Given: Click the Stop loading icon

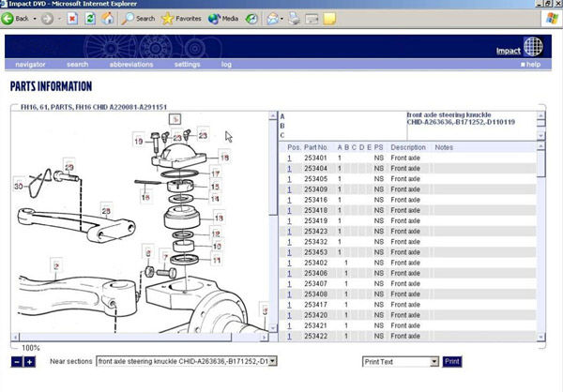Looking at the screenshot, I should [x=72, y=18].
